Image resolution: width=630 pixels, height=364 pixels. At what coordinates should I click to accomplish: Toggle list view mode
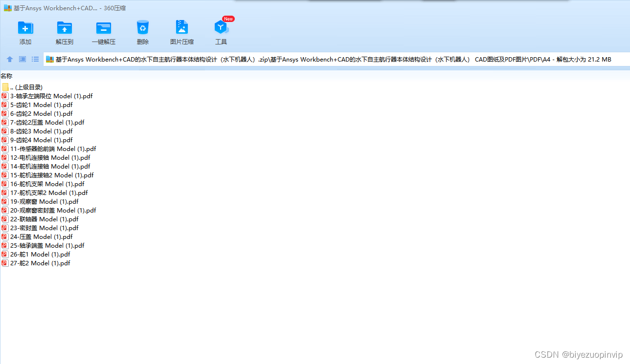coord(35,59)
